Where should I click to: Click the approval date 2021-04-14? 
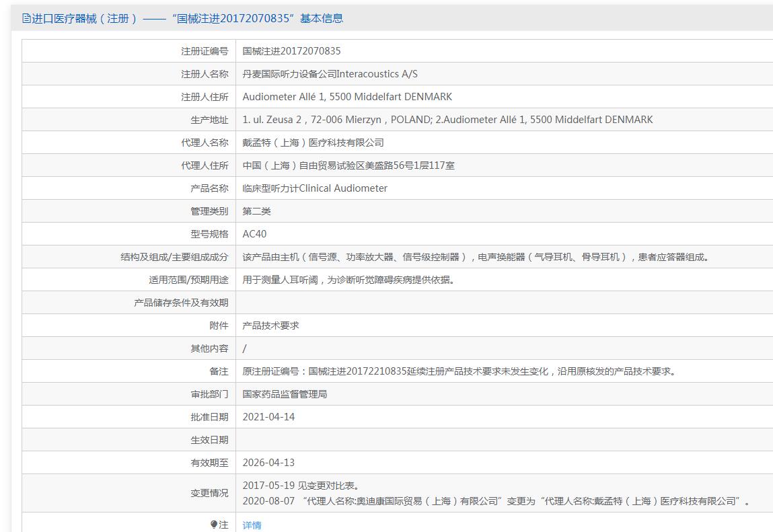(x=268, y=417)
